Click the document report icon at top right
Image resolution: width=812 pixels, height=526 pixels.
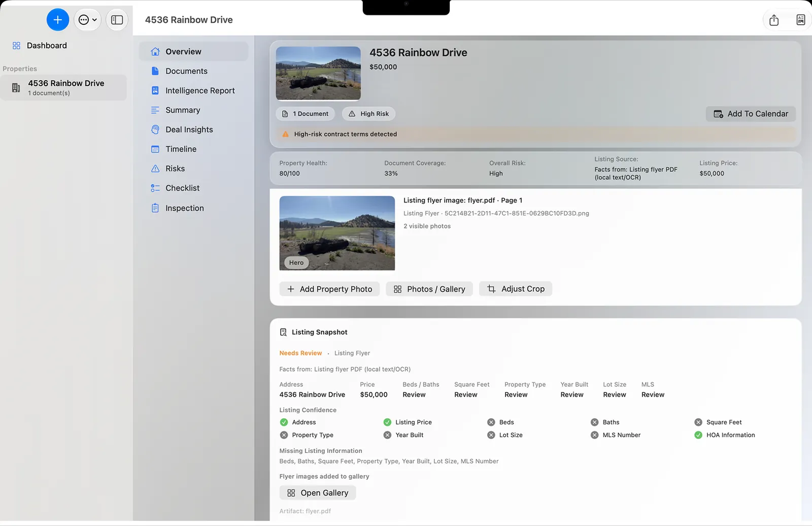(801, 20)
